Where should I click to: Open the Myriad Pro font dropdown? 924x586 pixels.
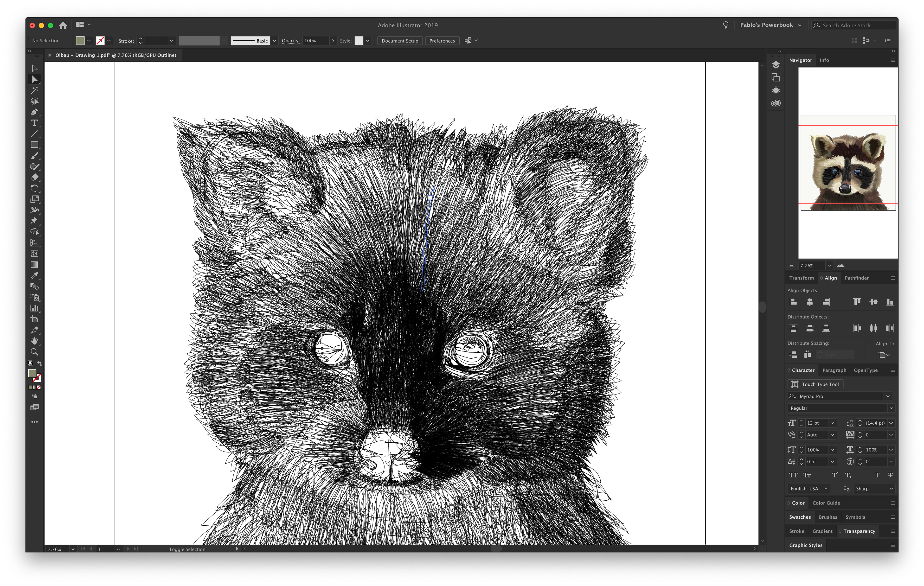point(888,396)
